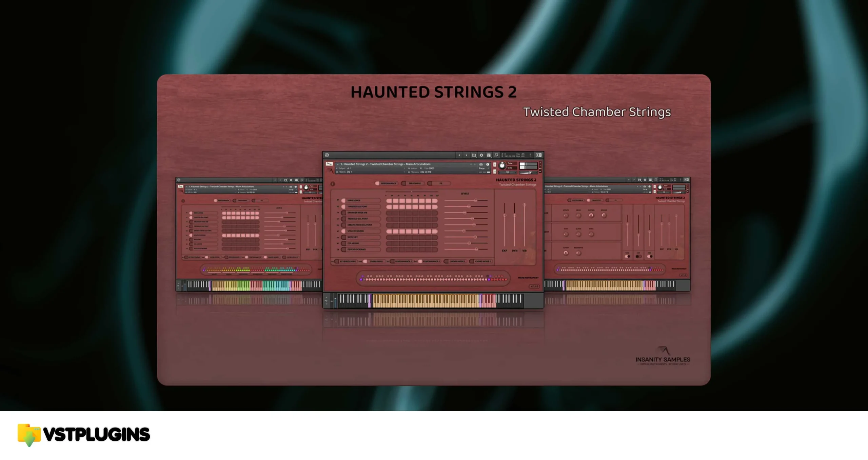Open the Purge menu in center window
868x460 pixels.
click(x=484, y=168)
